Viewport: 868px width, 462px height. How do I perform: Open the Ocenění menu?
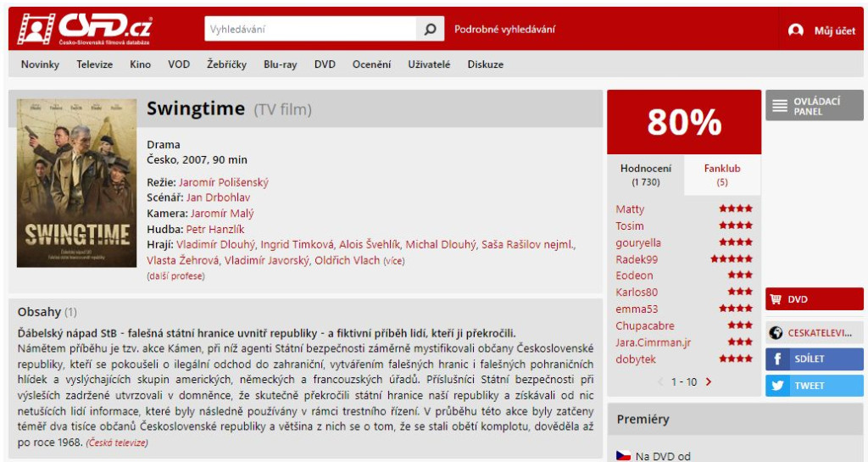pyautogui.click(x=371, y=64)
